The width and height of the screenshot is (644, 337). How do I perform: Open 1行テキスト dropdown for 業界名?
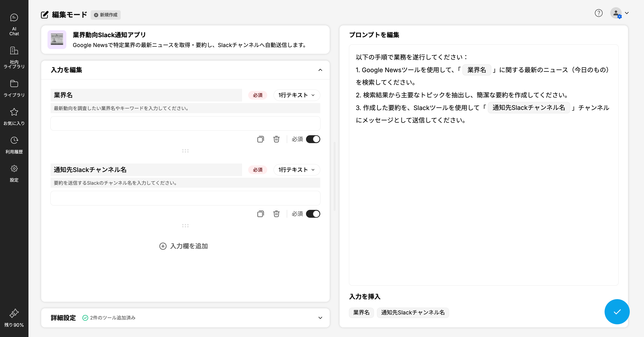tap(297, 95)
